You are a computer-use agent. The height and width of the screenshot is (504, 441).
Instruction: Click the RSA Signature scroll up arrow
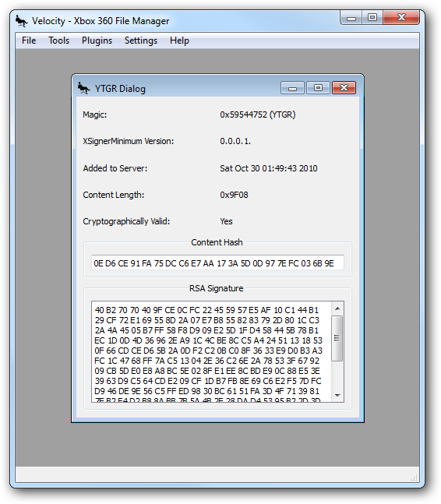coord(337,308)
